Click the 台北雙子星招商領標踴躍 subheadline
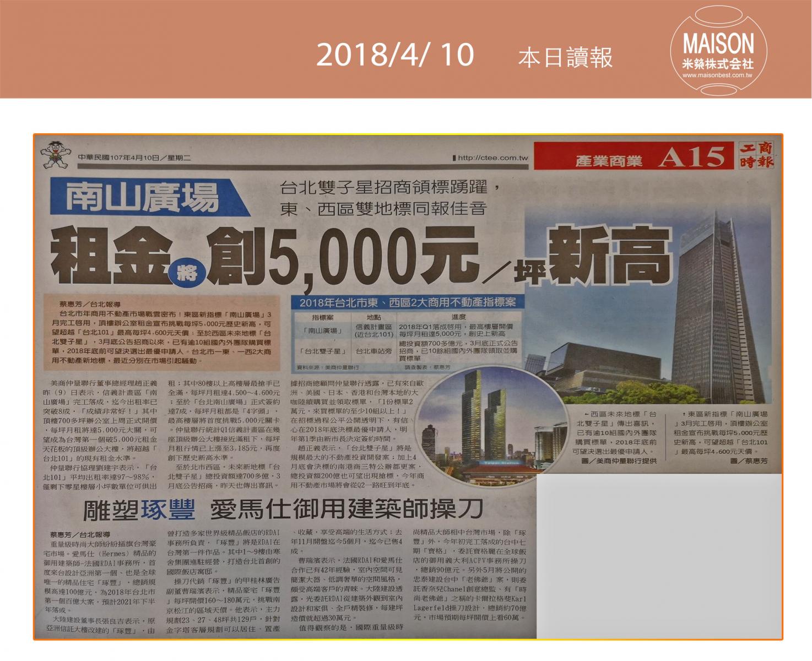 click(389, 187)
